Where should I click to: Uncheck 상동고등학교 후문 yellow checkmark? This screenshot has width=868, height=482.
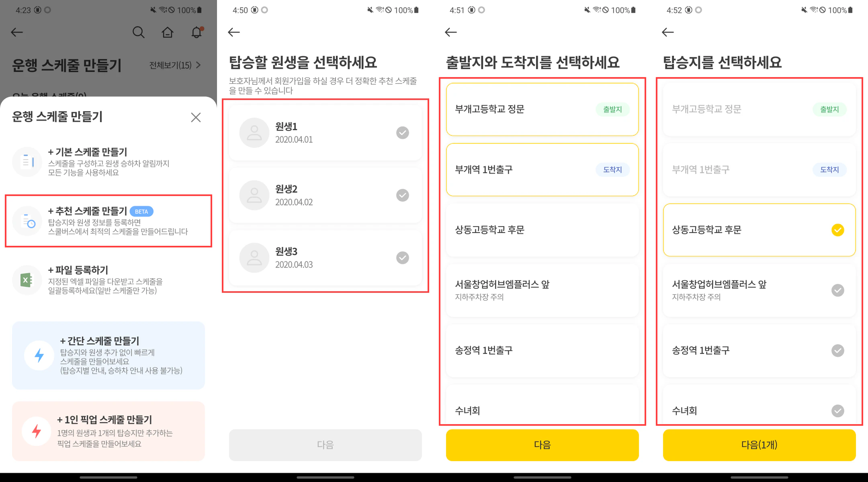pyautogui.click(x=837, y=230)
